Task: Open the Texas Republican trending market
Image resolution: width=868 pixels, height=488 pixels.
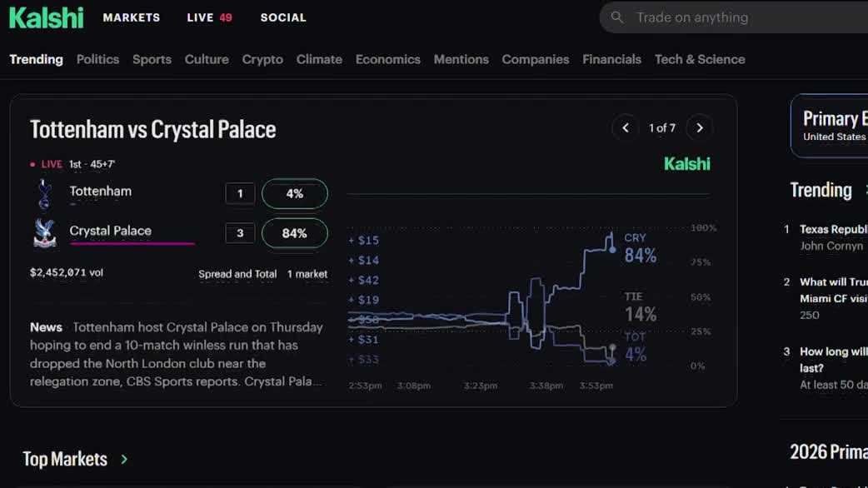Action: pyautogui.click(x=833, y=229)
